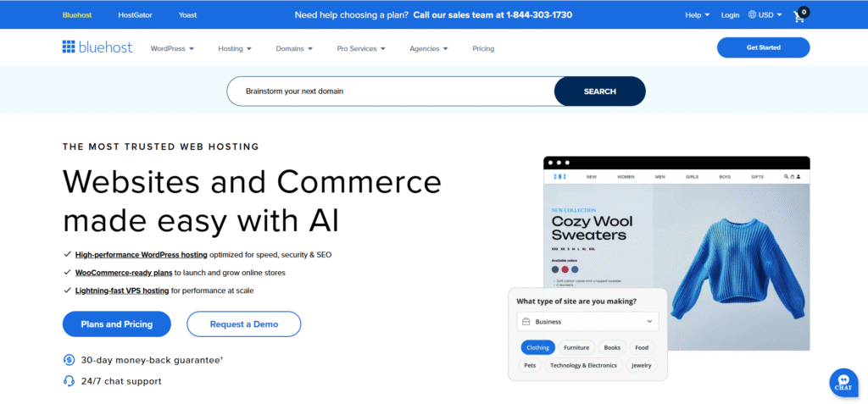
Task: Select the Books category chip
Action: (612, 347)
